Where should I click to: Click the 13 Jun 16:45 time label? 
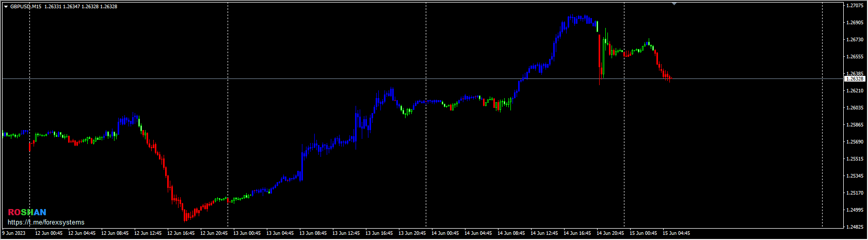point(379,233)
